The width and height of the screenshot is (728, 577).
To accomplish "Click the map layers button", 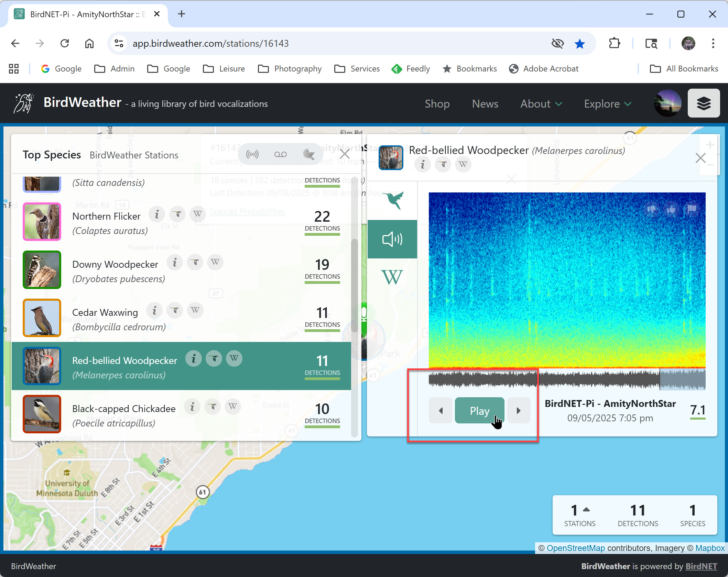I will (x=703, y=103).
